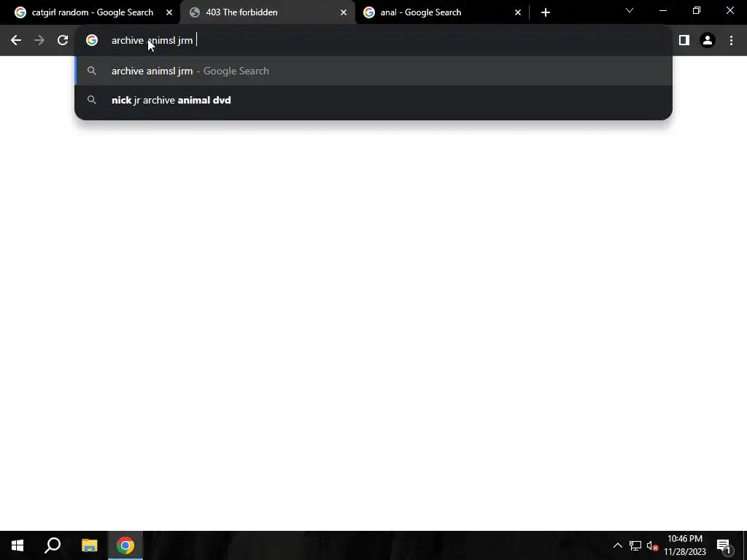Open the notification center icon
Screen dimensions: 747x560
pyautogui.click(x=724, y=545)
